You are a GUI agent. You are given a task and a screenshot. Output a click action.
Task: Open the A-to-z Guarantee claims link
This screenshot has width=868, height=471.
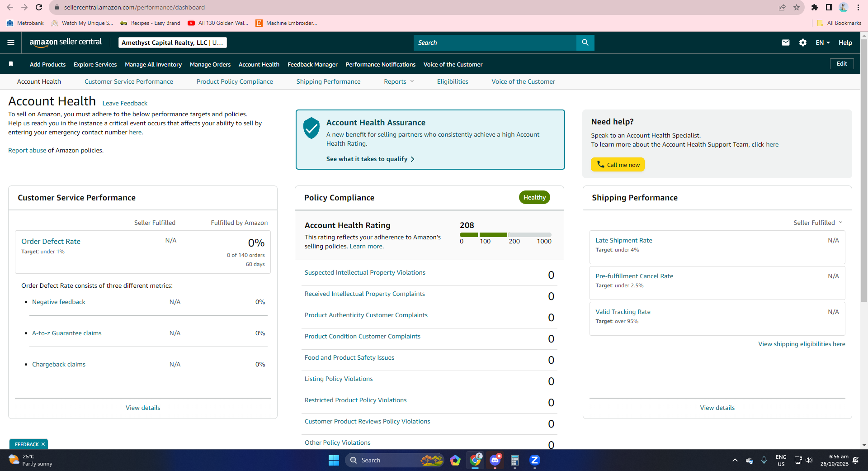[x=67, y=333]
